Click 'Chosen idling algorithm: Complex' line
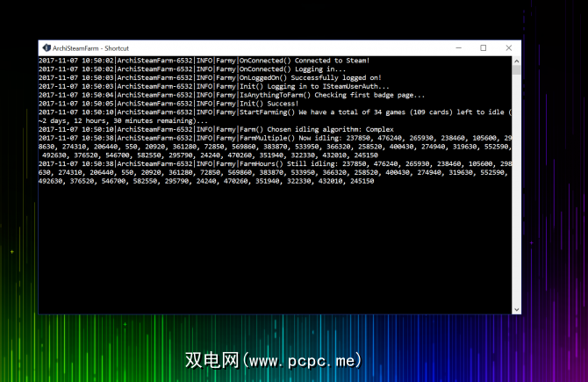 (x=216, y=129)
